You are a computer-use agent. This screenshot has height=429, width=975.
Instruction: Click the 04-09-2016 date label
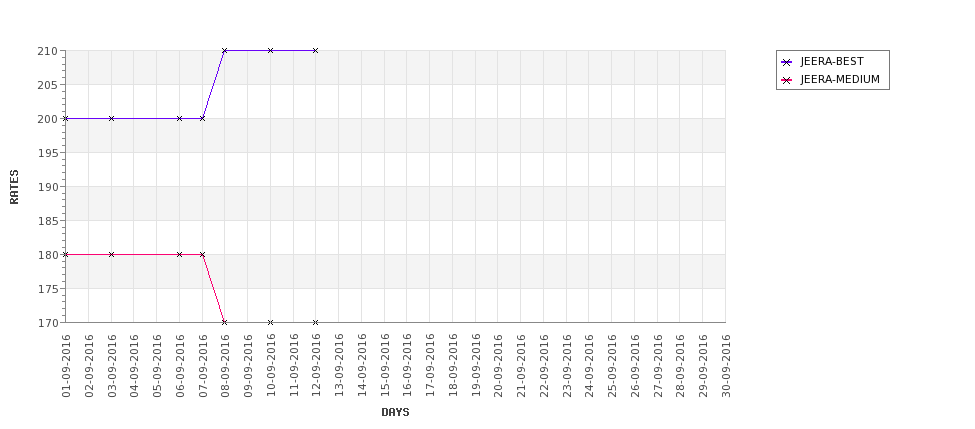tap(134, 366)
